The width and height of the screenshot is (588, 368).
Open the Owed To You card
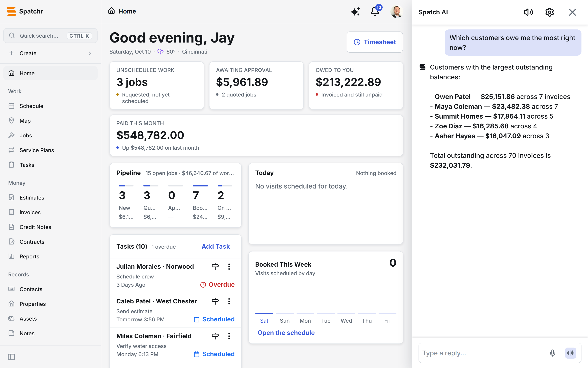point(356,85)
